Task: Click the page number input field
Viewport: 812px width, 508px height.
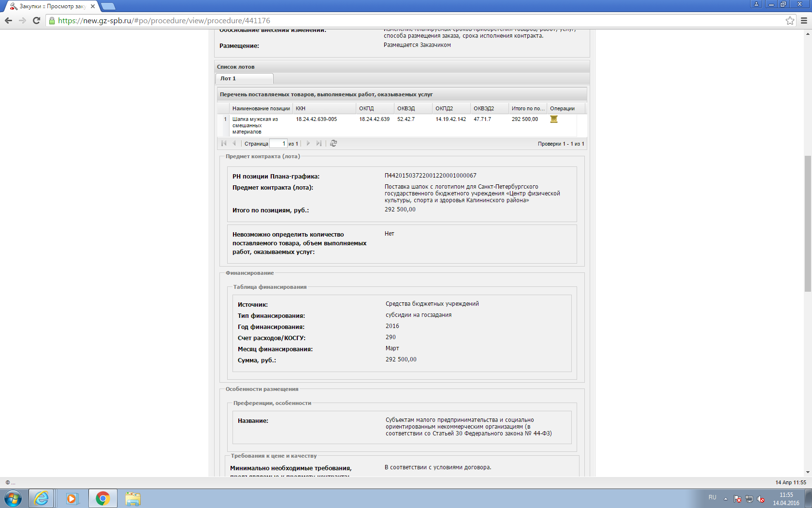Action: [278, 144]
